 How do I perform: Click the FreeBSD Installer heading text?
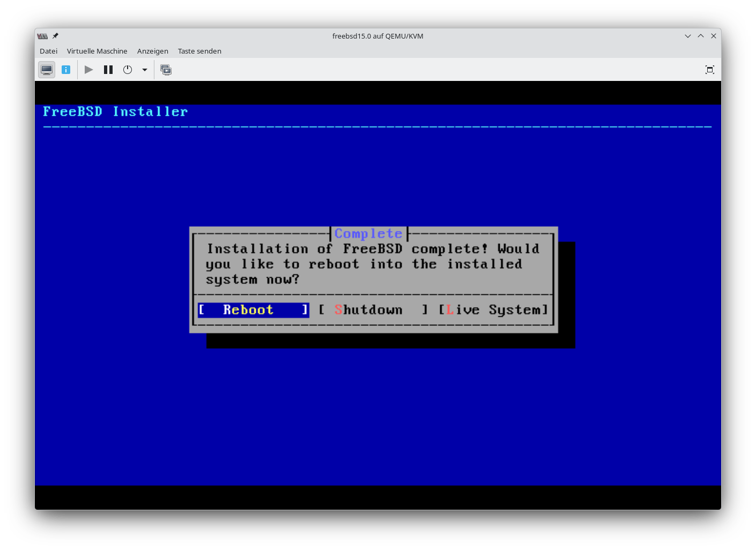pos(115,111)
